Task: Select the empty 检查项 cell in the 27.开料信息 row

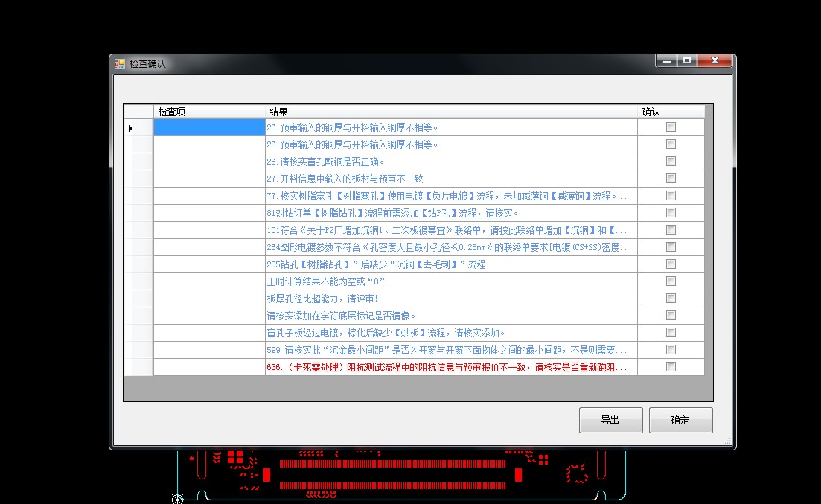Action: [x=209, y=179]
